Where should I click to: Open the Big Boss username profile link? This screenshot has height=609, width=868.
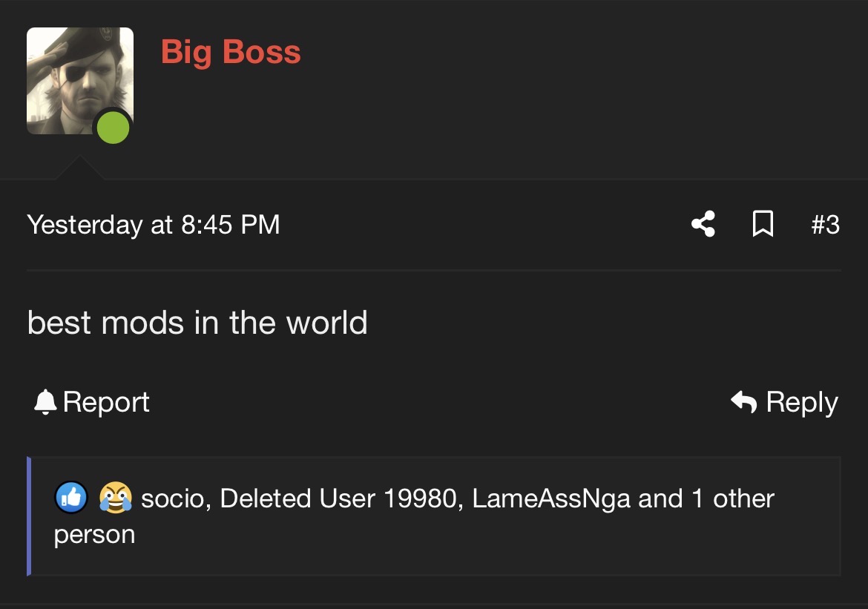pyautogui.click(x=231, y=52)
